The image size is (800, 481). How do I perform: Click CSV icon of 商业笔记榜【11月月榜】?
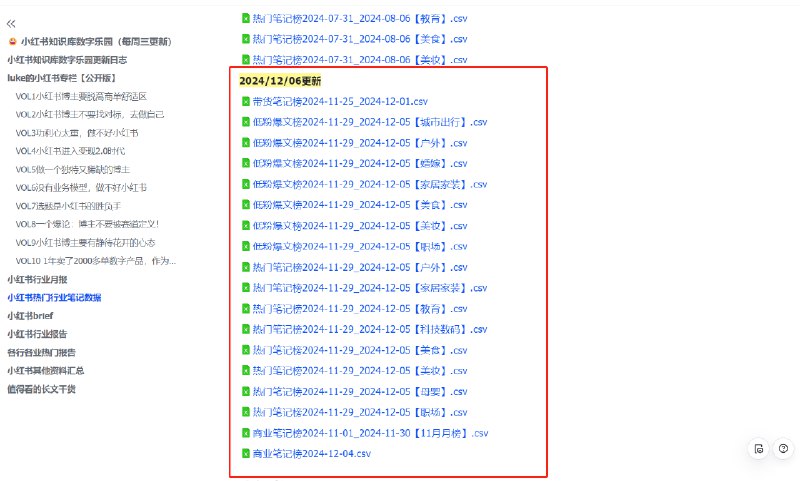[x=245, y=433]
